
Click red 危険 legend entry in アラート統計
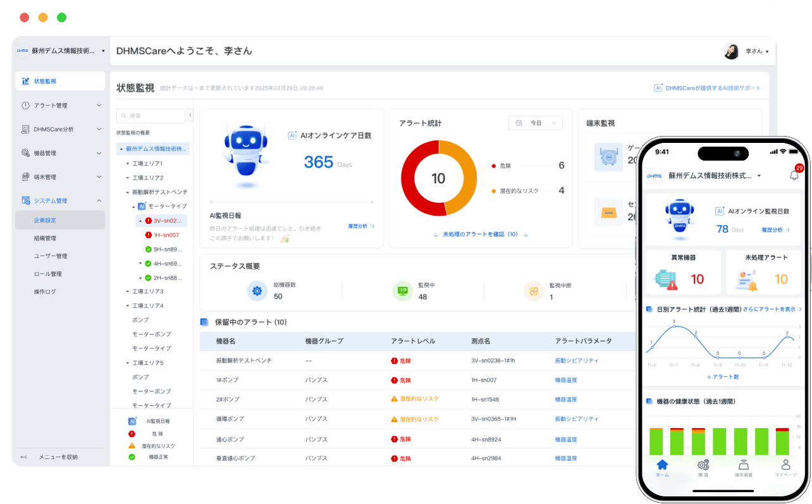click(x=527, y=166)
